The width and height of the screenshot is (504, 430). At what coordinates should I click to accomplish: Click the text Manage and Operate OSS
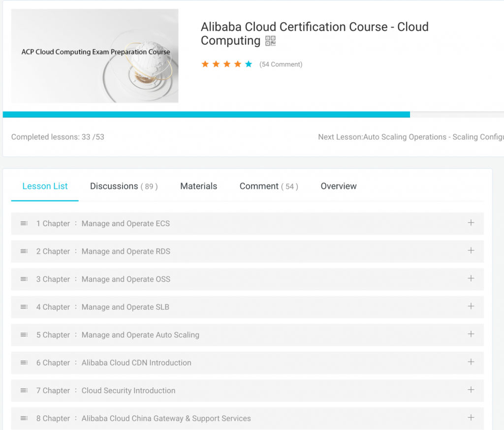(126, 279)
